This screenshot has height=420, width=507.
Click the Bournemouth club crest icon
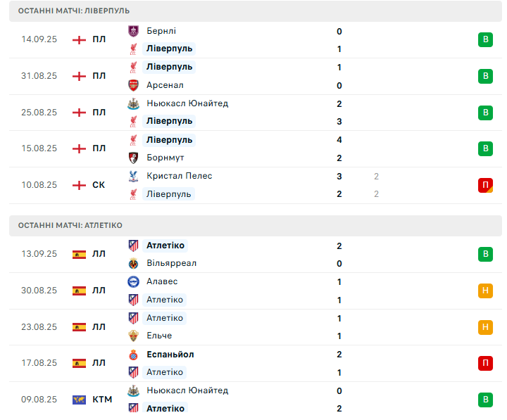[133, 158]
